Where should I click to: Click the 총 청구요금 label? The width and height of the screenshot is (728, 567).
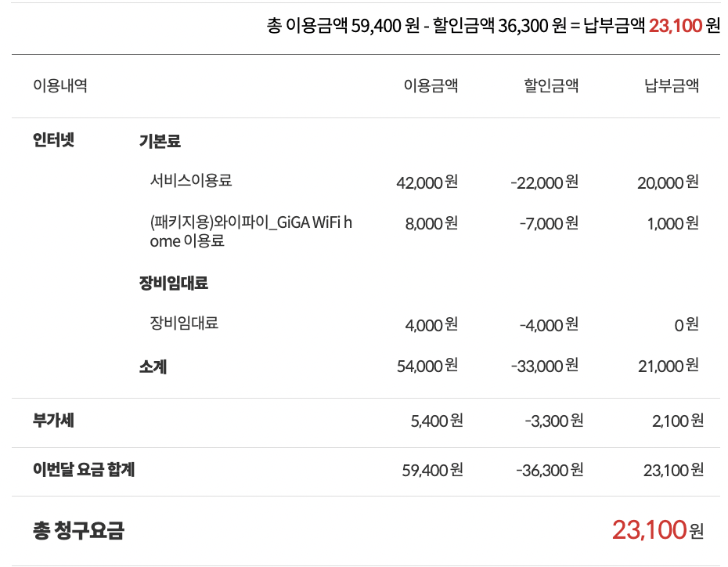click(x=78, y=531)
